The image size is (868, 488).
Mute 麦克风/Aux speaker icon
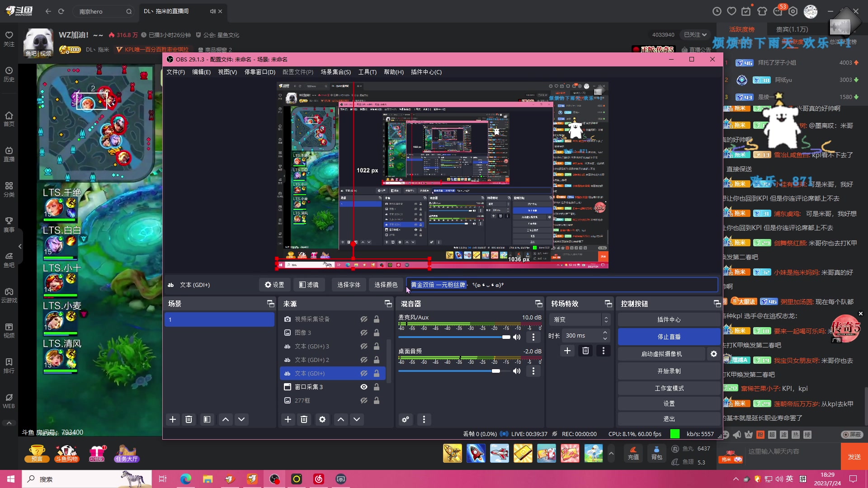(x=517, y=337)
